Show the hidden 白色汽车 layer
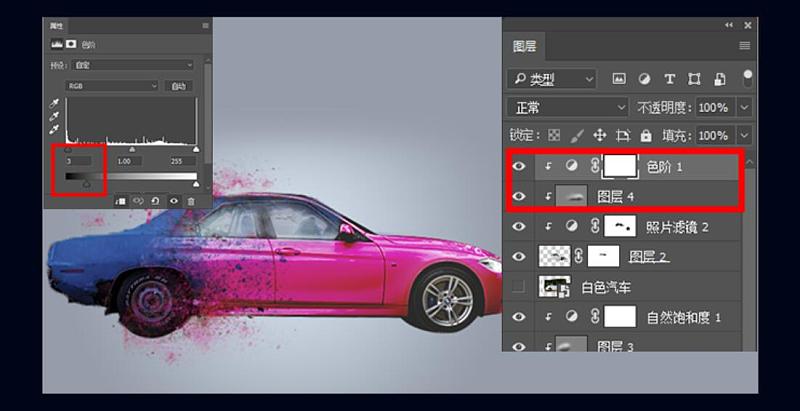This screenshot has width=800, height=411. click(x=518, y=288)
